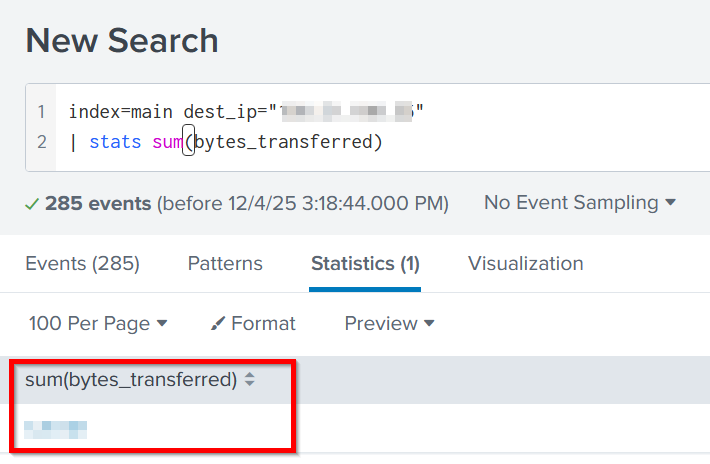The height and width of the screenshot is (464, 710).
Task: Click the 285 events count text
Action: click(98, 203)
